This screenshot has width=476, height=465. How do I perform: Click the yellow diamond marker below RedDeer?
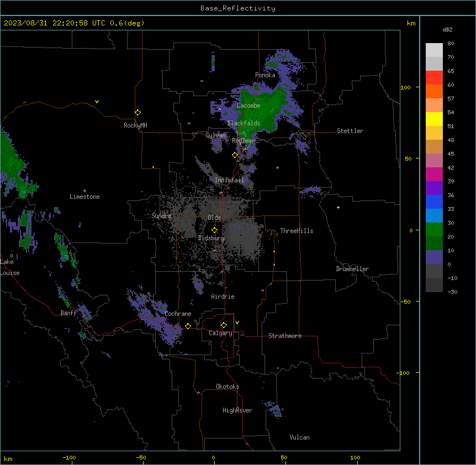click(235, 155)
